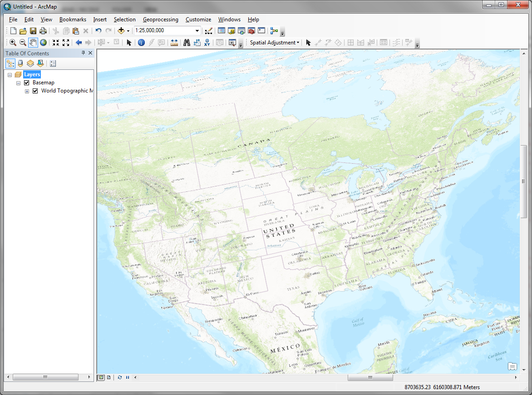The image size is (532, 395).
Task: Open the Edit menu
Action: [29, 20]
